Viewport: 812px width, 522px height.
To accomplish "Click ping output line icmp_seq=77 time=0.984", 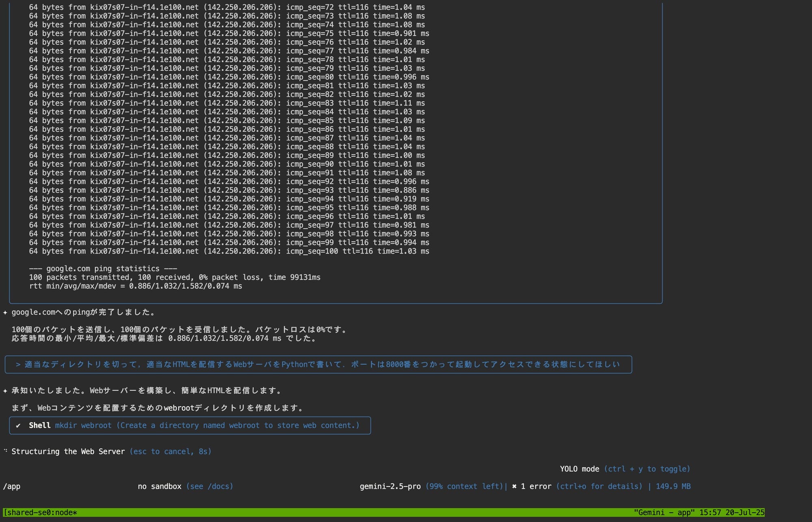I will tap(229, 51).
